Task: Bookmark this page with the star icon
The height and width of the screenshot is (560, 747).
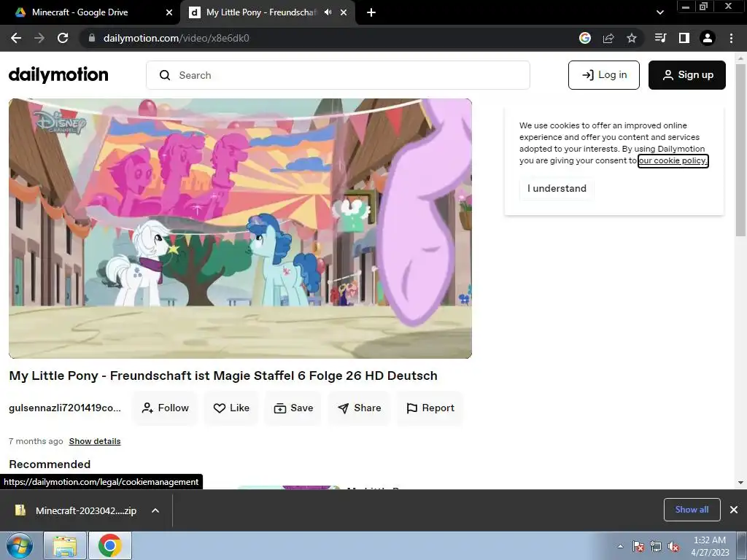Action: pos(632,38)
